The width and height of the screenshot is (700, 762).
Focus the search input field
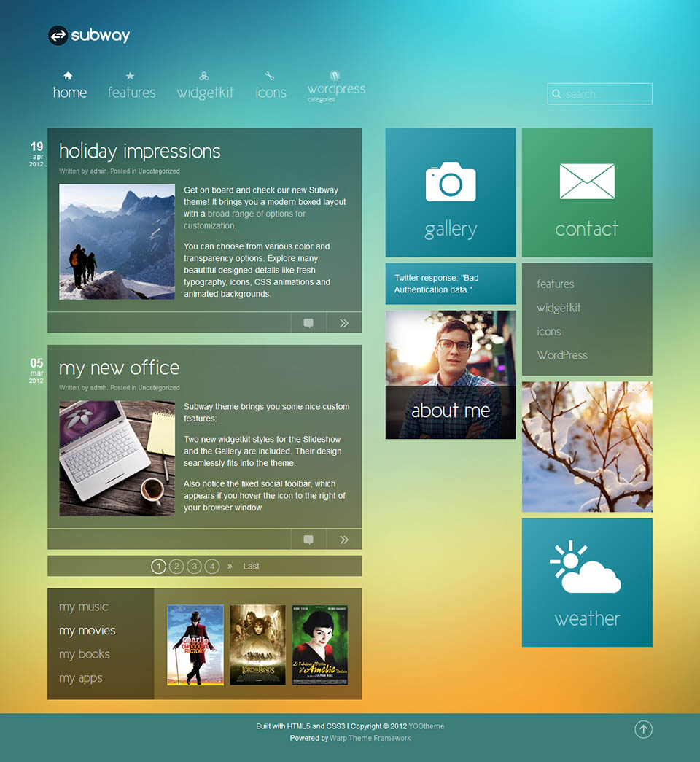605,94
